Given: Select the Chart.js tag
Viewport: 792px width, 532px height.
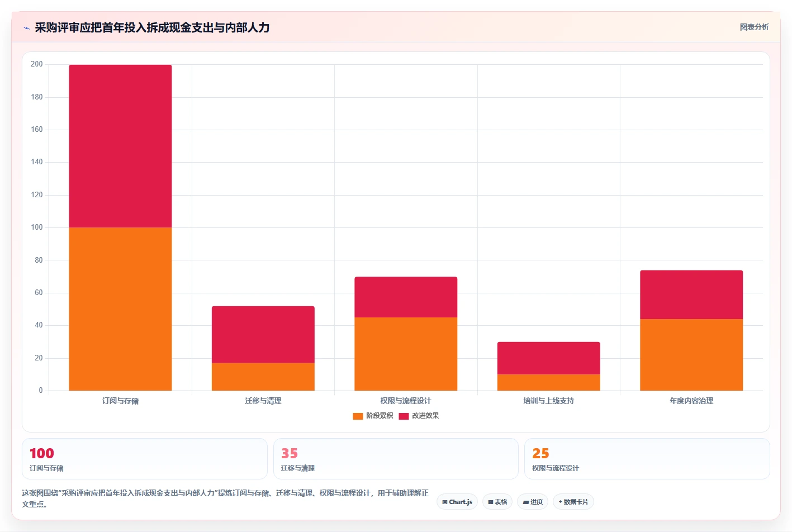Looking at the screenshot, I should [x=457, y=502].
